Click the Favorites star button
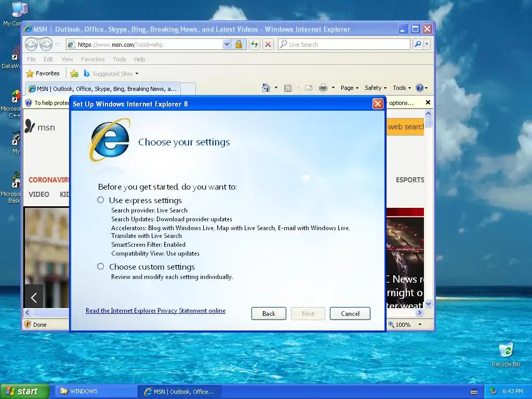Screen dimensions: 532x399 (x=43, y=73)
